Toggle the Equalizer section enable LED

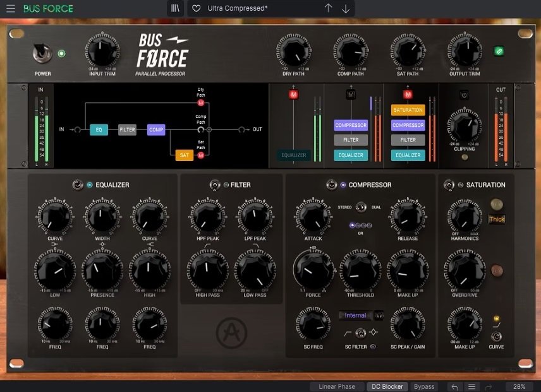tap(90, 185)
